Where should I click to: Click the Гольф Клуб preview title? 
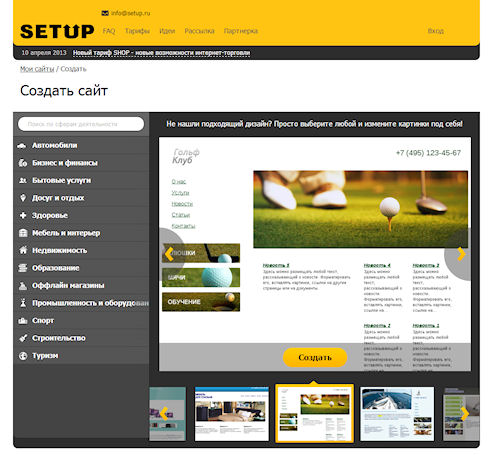click(186, 156)
